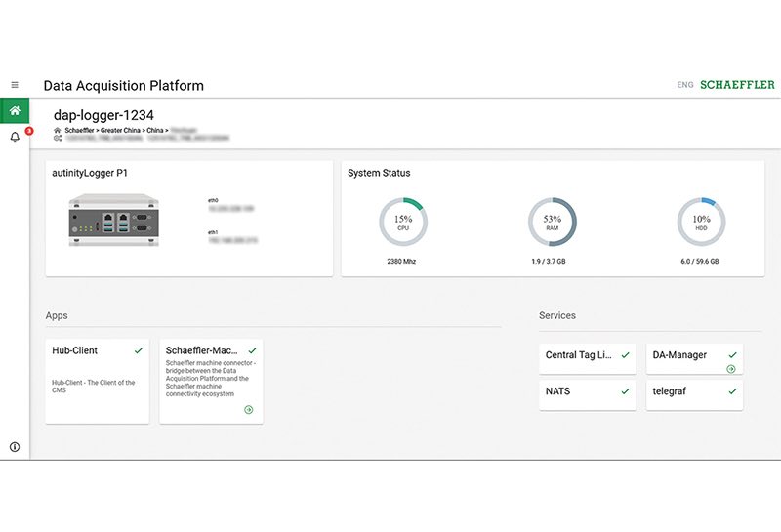Click the Schaeffler logo
Viewport: 781px width, 532px height.
pos(739,85)
